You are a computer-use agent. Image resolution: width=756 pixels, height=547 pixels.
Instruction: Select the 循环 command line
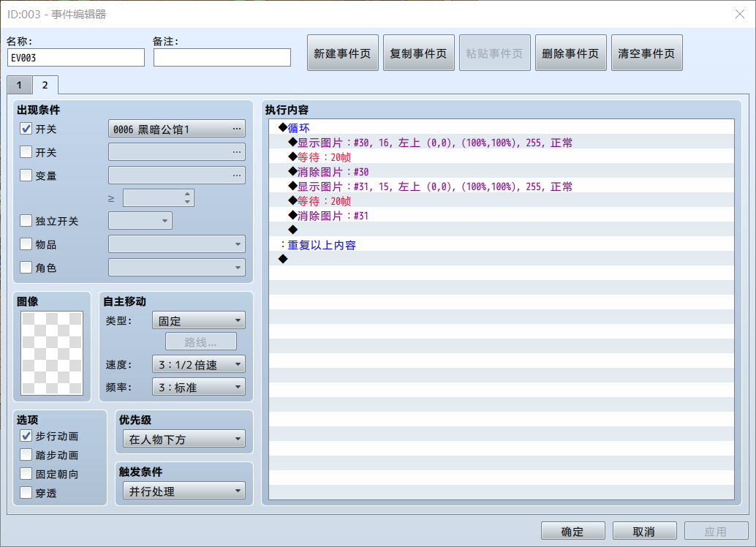tap(502, 128)
